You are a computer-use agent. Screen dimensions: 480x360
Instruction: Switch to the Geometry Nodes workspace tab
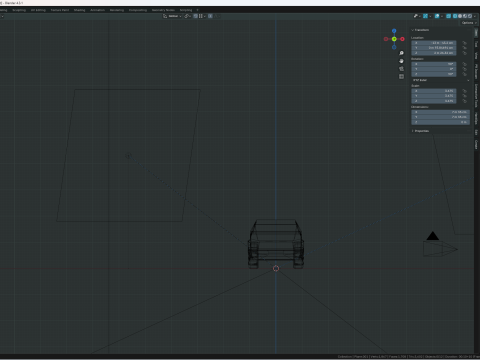(x=163, y=10)
